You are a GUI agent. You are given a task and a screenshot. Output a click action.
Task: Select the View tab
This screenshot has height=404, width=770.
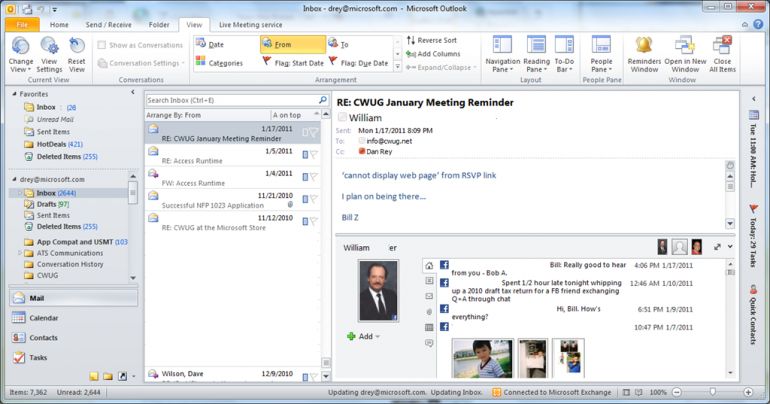coord(194,25)
